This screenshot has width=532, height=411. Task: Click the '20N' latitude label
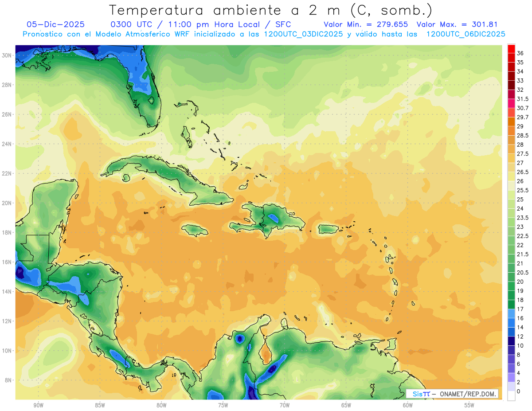coord(7,203)
